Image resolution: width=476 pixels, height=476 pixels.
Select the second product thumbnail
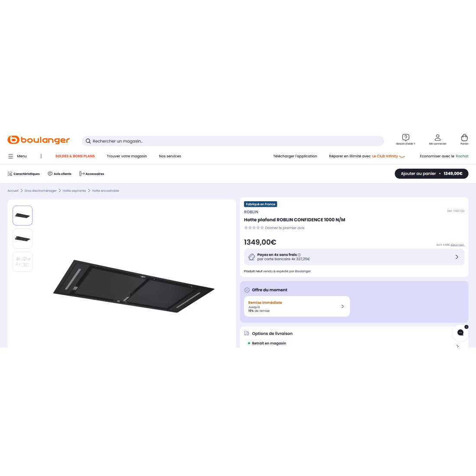pos(23,238)
